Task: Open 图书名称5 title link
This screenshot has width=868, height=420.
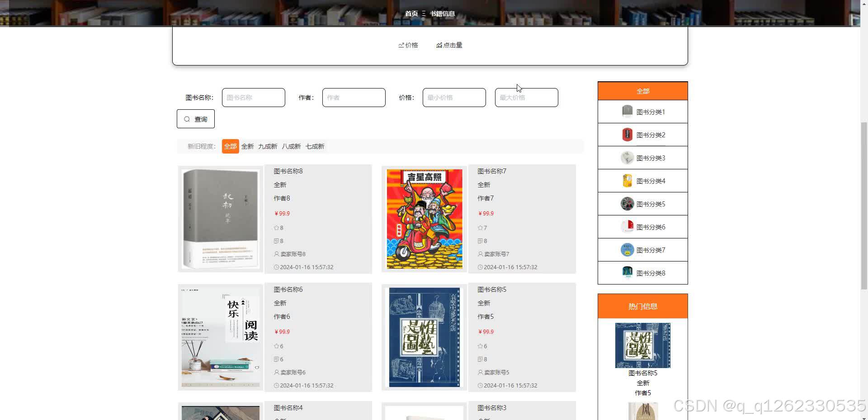Action: tap(492, 289)
